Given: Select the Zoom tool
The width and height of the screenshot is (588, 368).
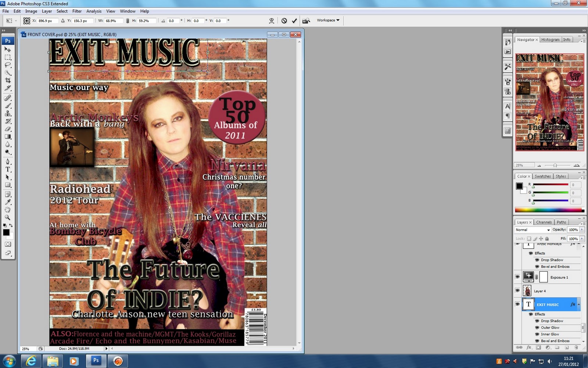Looking at the screenshot, I should click(8, 217).
